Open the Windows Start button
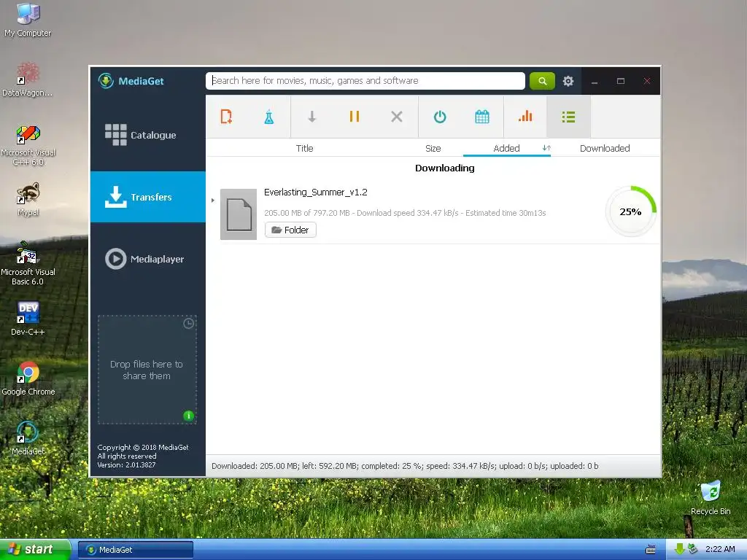The width and height of the screenshot is (747, 560). click(x=35, y=550)
